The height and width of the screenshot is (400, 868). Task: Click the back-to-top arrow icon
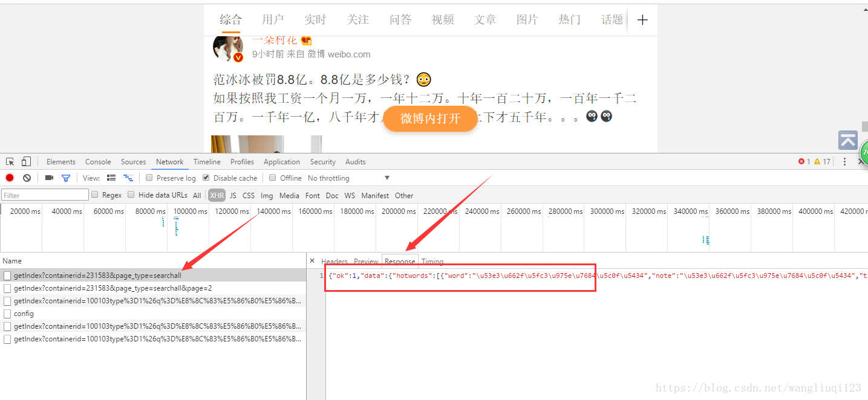[x=848, y=140]
